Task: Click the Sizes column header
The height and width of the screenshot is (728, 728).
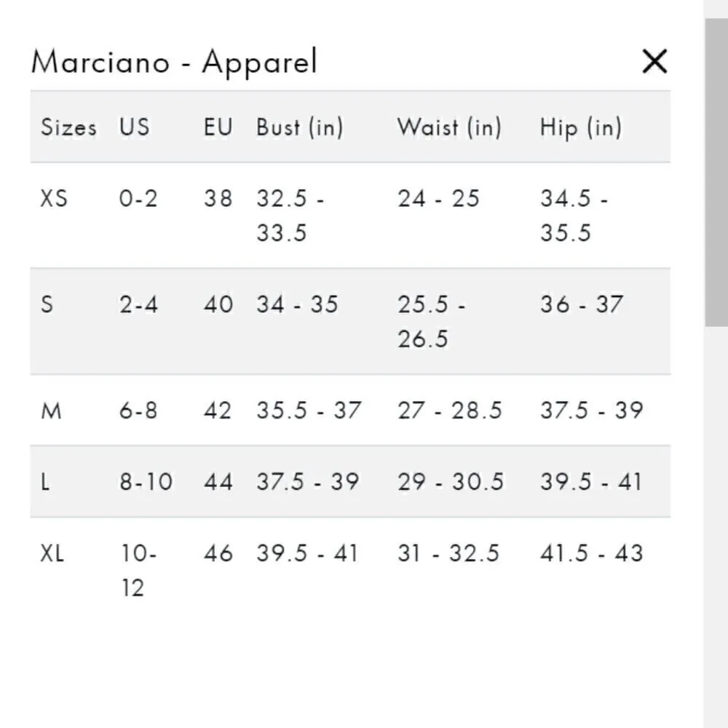Action: tap(68, 127)
